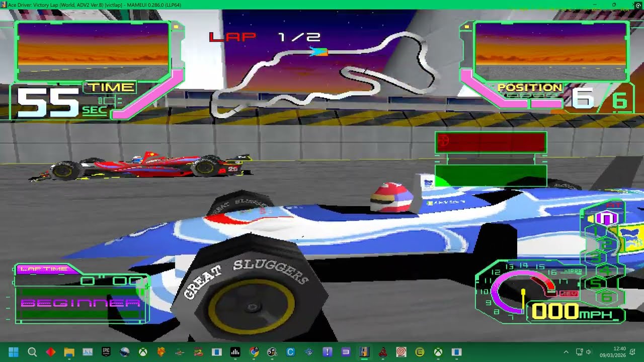
Task: Open the blue square icon beside the audio bars app
Action: (x=216, y=352)
